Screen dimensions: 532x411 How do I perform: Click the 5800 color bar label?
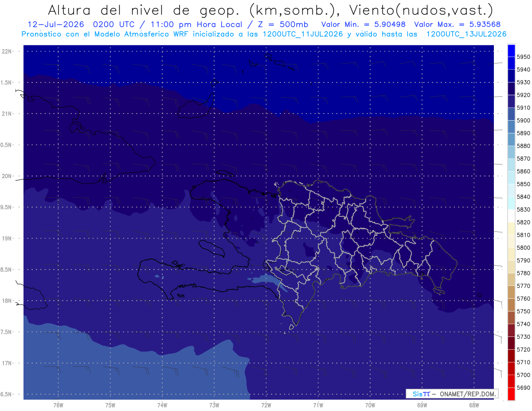coord(523,248)
